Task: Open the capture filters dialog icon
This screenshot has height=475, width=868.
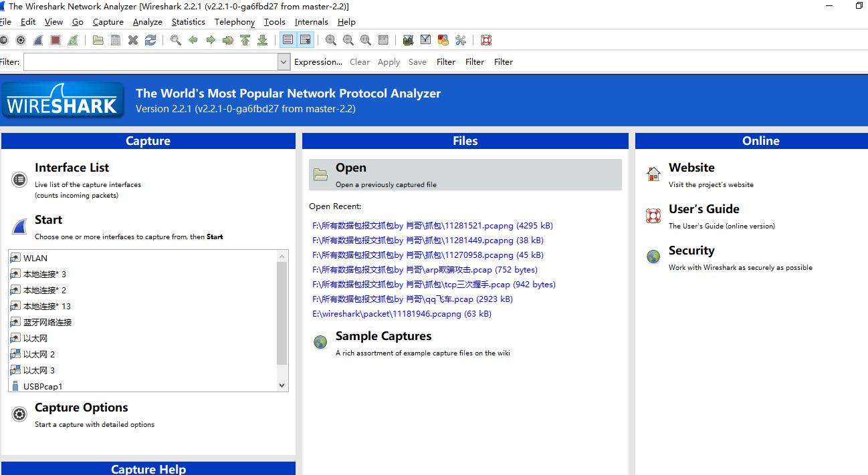Action: click(x=409, y=40)
